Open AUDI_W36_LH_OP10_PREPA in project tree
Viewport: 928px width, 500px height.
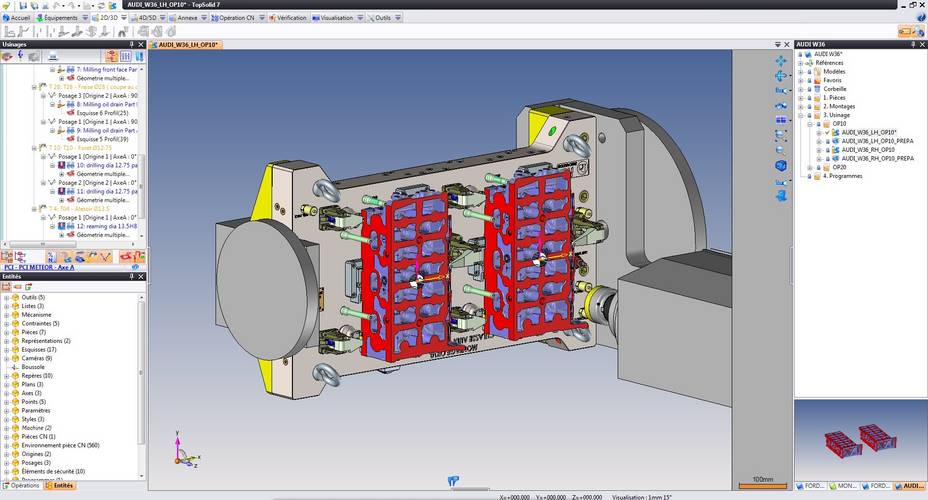click(x=878, y=141)
